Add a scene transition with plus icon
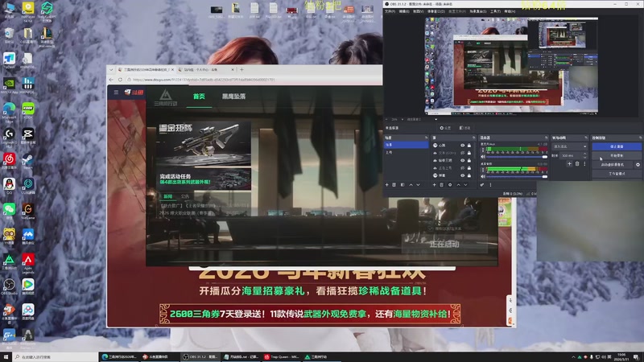This screenshot has height=362, width=644. [569, 164]
